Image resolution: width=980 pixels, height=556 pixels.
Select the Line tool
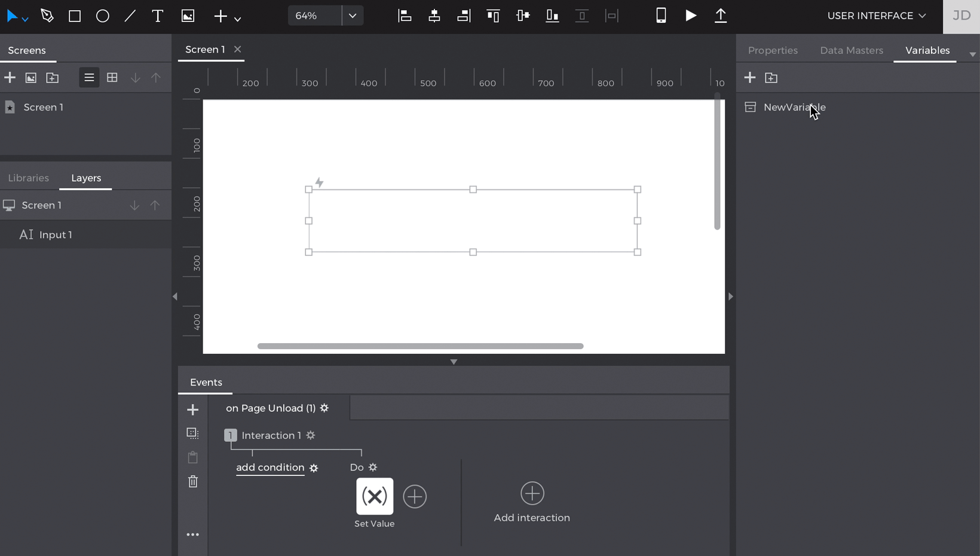tap(130, 16)
